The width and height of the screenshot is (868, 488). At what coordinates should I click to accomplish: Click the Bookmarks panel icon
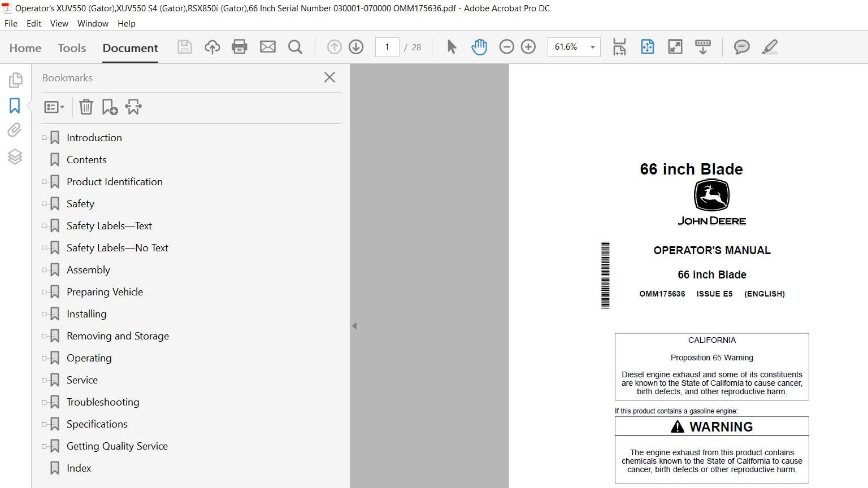(x=15, y=106)
